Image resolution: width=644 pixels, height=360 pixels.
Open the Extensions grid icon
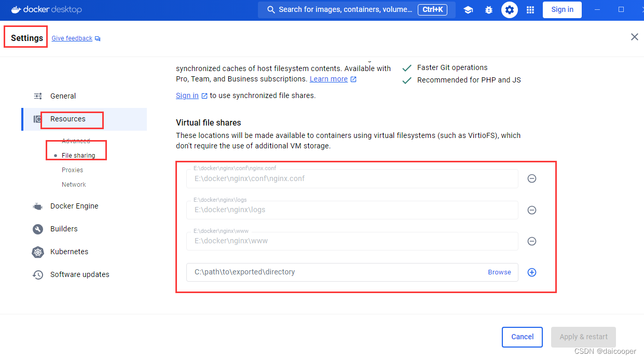coord(530,10)
